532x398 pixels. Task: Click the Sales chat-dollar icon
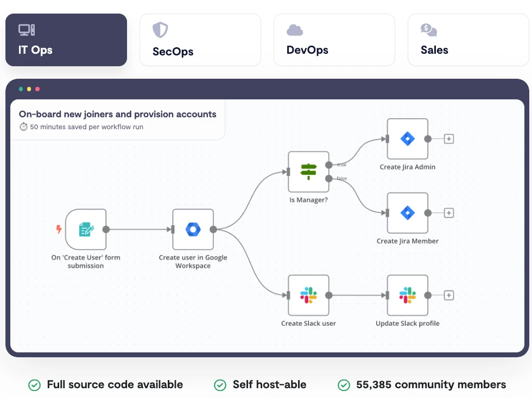tap(429, 30)
